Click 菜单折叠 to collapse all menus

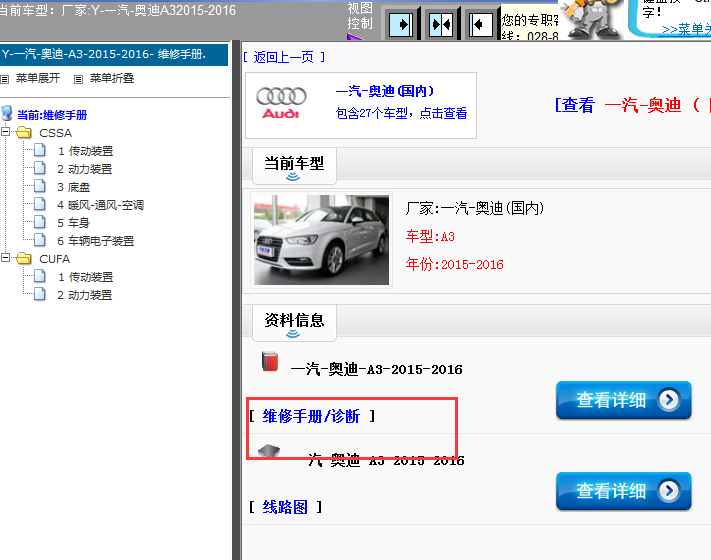[x=112, y=78]
